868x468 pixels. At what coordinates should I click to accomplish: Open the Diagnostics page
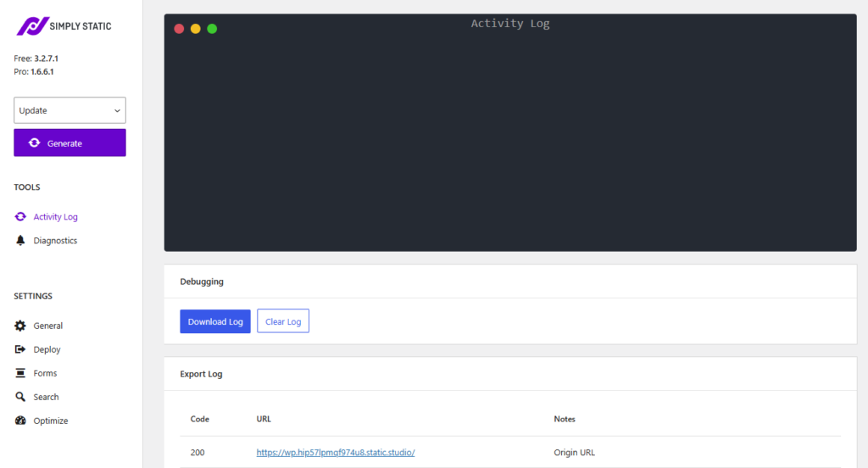pos(55,241)
